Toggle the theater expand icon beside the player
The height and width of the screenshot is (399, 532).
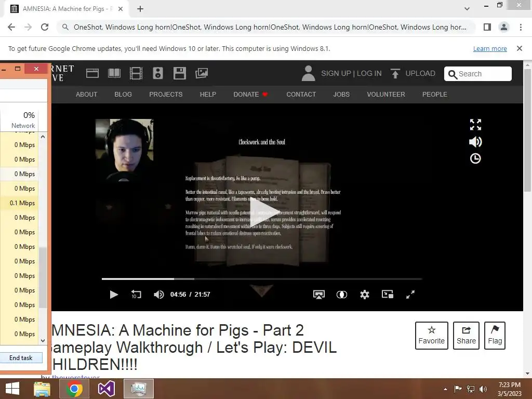point(475,125)
